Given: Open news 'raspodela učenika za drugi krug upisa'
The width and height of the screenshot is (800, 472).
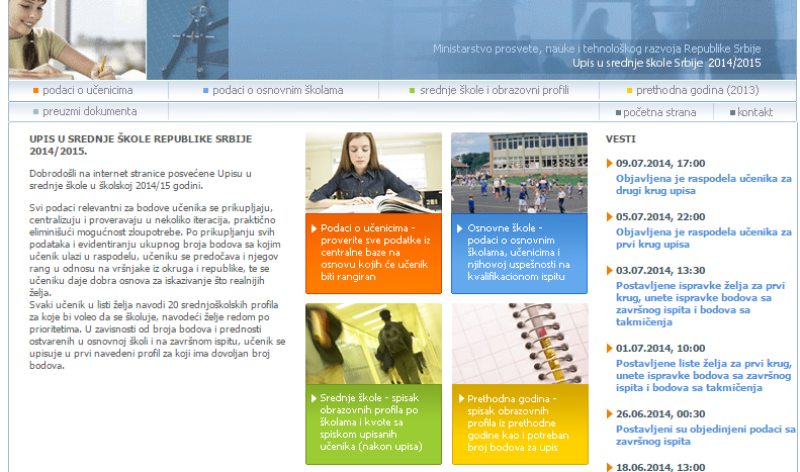Looking at the screenshot, I should pyautogui.click(x=704, y=185).
